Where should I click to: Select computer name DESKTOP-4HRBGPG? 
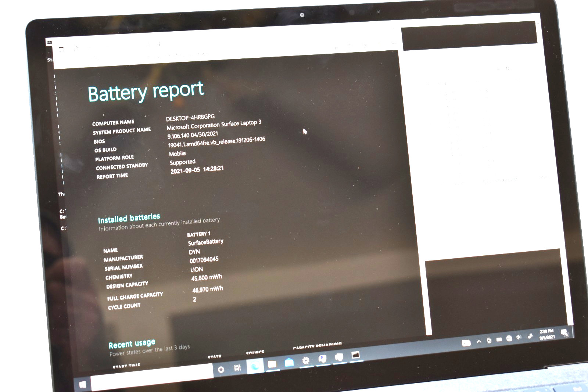(x=190, y=118)
